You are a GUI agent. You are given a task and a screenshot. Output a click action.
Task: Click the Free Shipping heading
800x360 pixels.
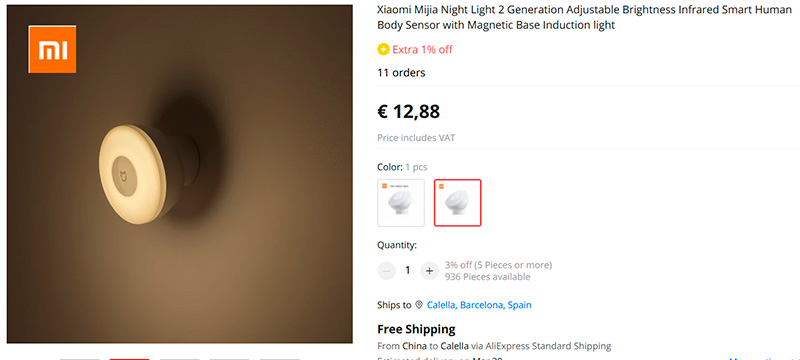coord(416,329)
